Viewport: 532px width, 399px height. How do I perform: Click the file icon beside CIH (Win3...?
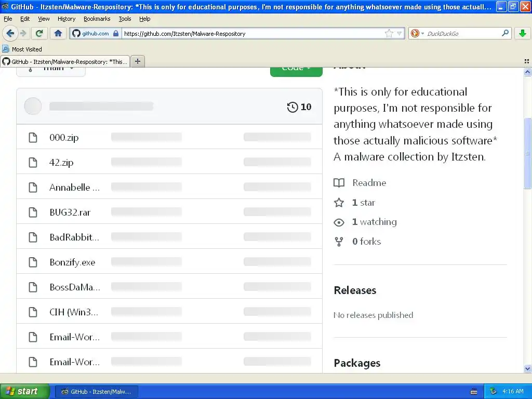coord(33,312)
